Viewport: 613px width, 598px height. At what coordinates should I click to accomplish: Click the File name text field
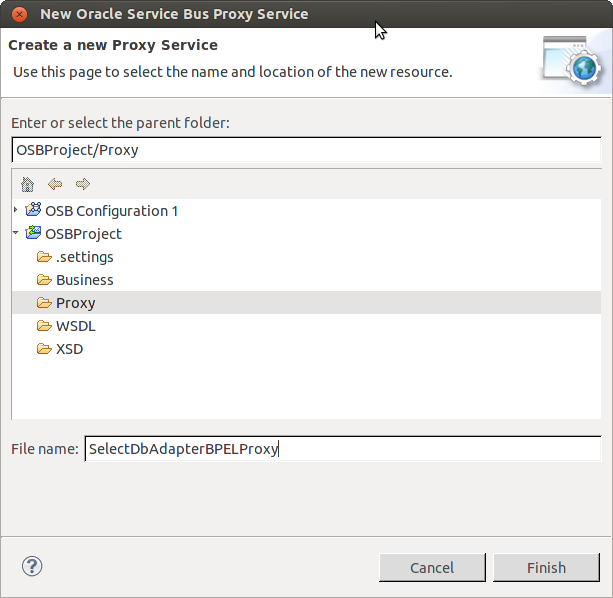[342, 449]
